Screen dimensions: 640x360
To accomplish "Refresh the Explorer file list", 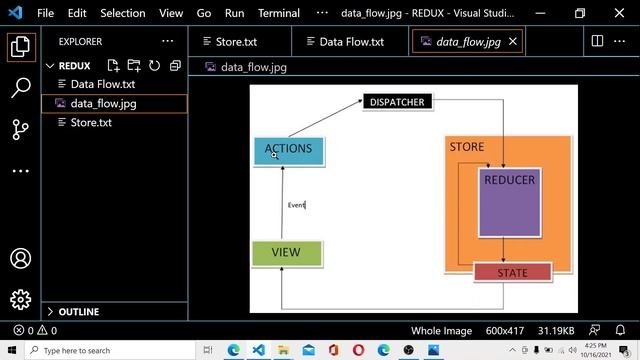I will [x=154, y=66].
